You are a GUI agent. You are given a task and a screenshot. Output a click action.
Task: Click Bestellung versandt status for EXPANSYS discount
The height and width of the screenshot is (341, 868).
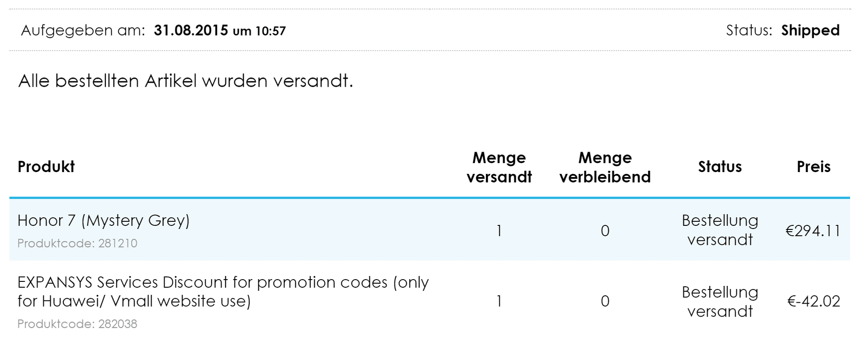[720, 301]
